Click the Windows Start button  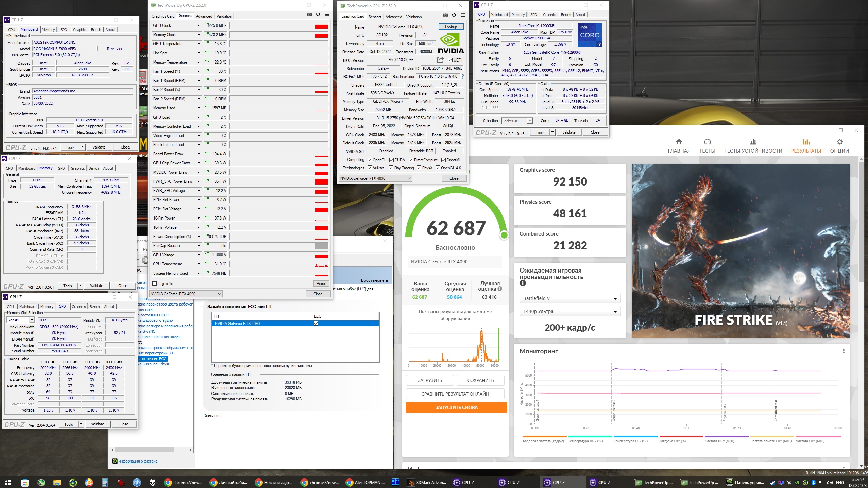click(x=8, y=482)
